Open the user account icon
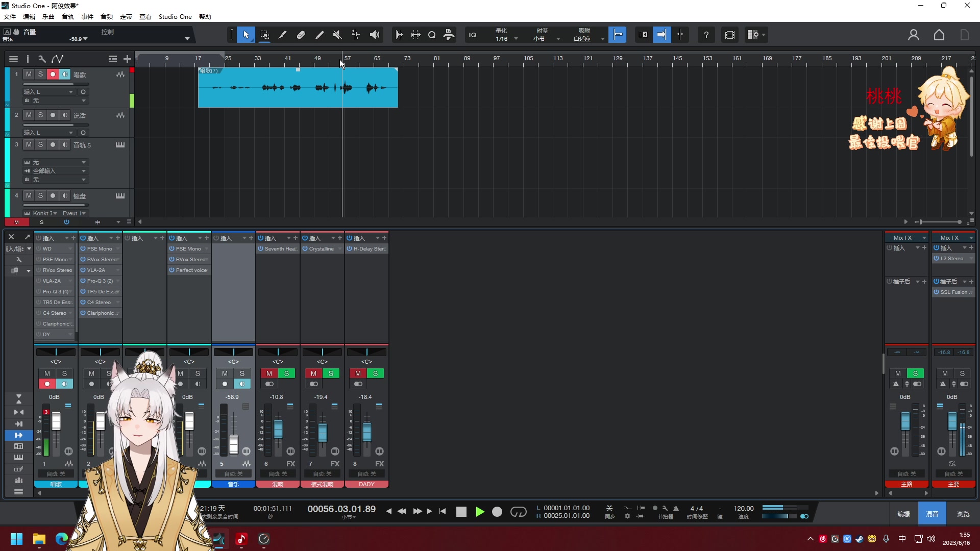This screenshot has width=980, height=551. (914, 35)
